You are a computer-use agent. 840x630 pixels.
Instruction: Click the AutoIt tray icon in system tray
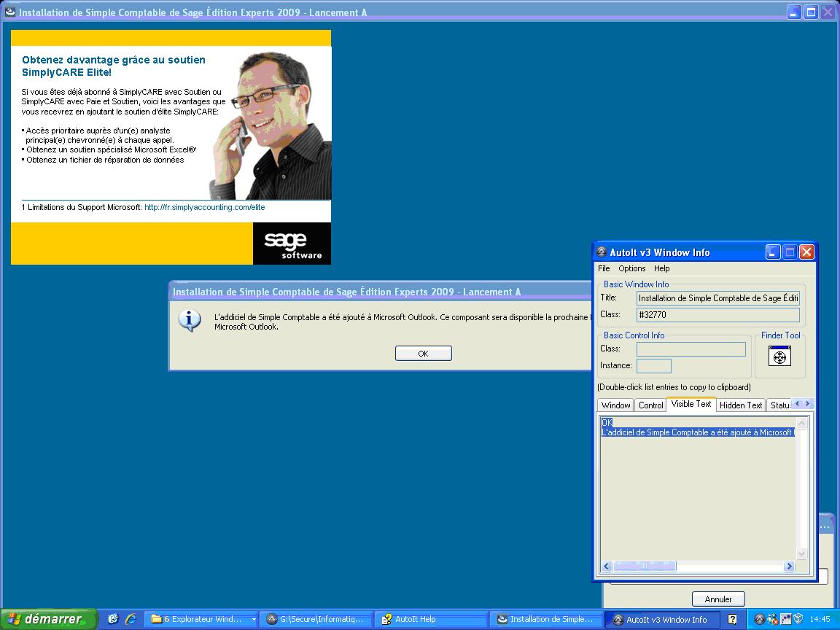759,619
